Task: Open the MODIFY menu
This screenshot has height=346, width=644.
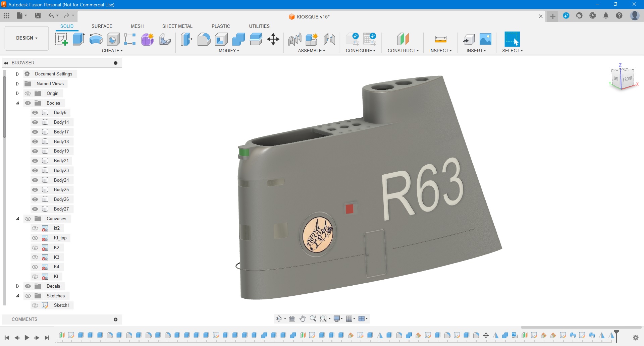Action: coord(229,51)
